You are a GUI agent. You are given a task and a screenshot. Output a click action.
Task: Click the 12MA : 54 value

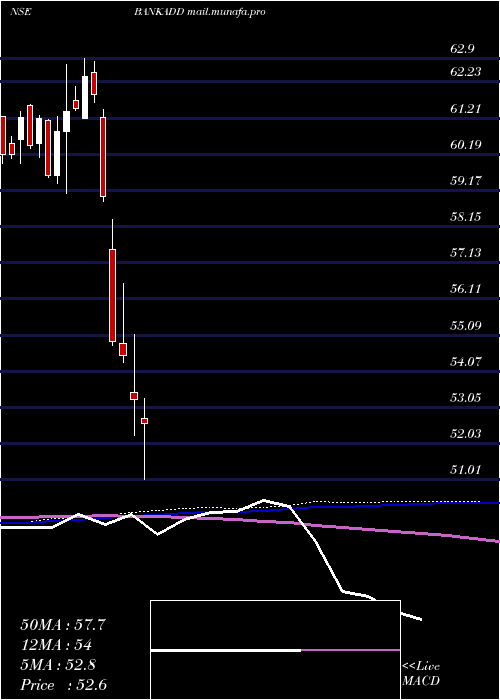pyautogui.click(x=56, y=645)
